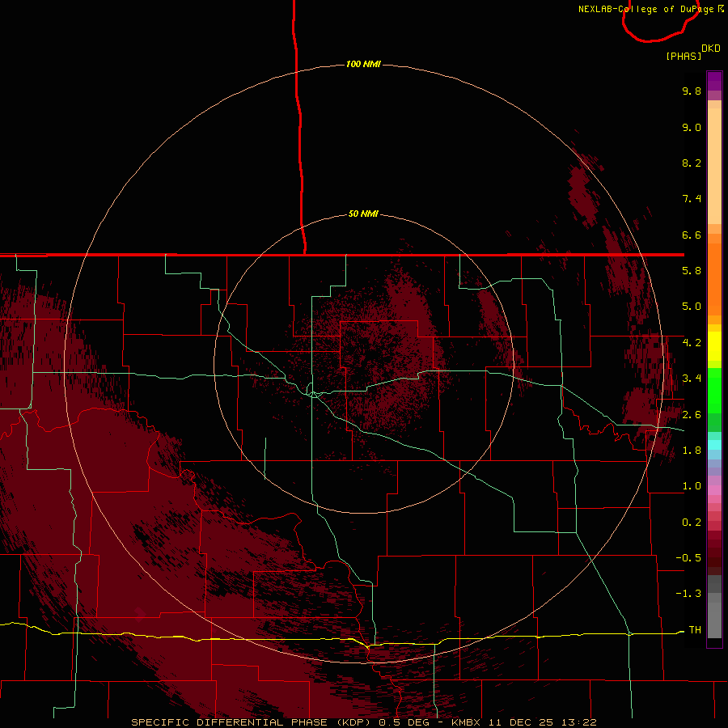Pick the cyan band on the color scale
728x728 pixels.
(714, 445)
